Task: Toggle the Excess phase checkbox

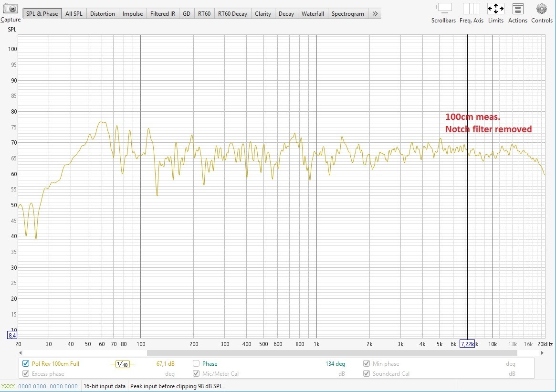Action: pyautogui.click(x=25, y=373)
